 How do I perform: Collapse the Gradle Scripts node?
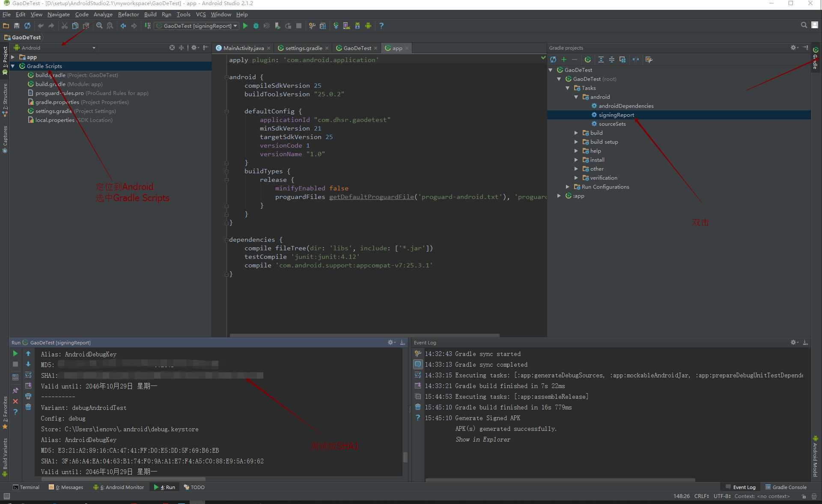pos(13,66)
